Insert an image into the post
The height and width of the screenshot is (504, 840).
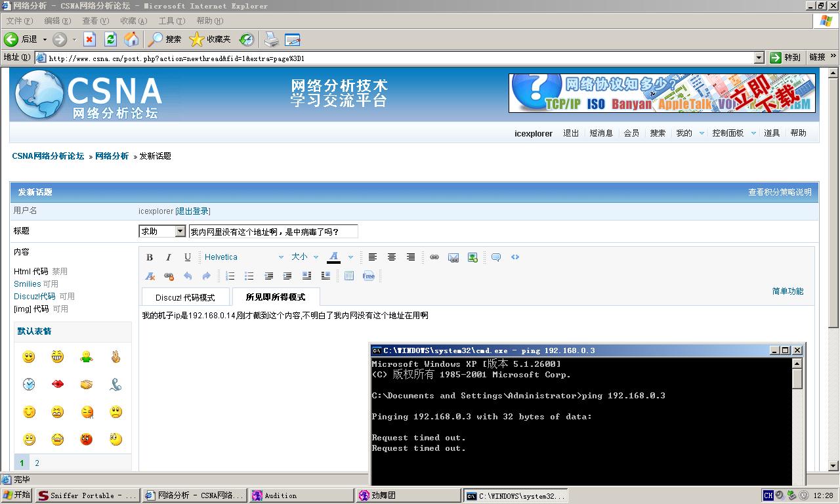472,257
